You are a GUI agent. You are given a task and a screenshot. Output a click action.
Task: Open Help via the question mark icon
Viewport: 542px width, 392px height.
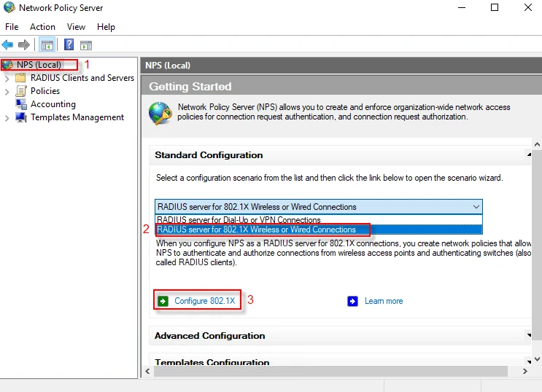tap(69, 45)
